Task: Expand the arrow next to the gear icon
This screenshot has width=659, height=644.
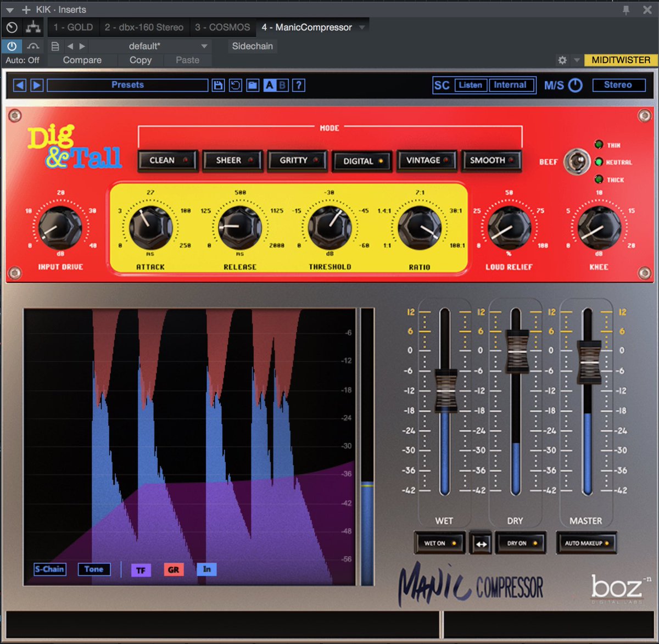Action: (577, 60)
